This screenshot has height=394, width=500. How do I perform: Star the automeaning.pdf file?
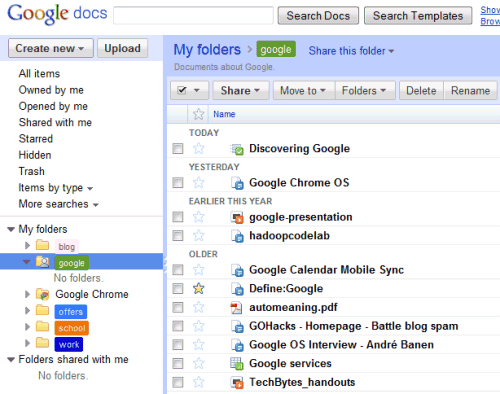click(199, 307)
